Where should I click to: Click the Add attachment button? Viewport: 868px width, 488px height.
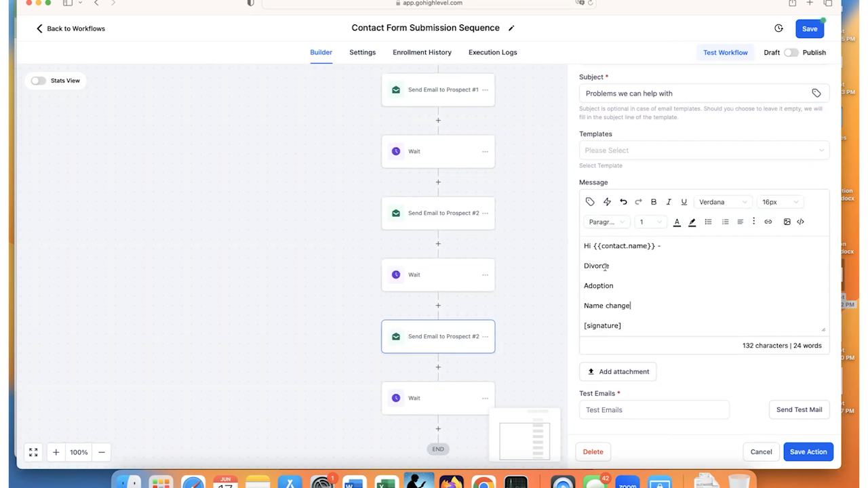pos(617,371)
